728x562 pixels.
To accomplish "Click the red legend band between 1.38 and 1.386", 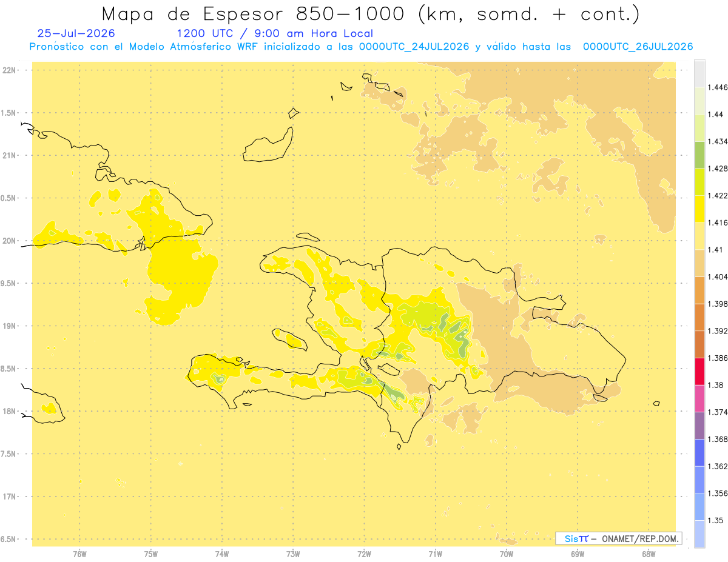I will tap(699, 372).
